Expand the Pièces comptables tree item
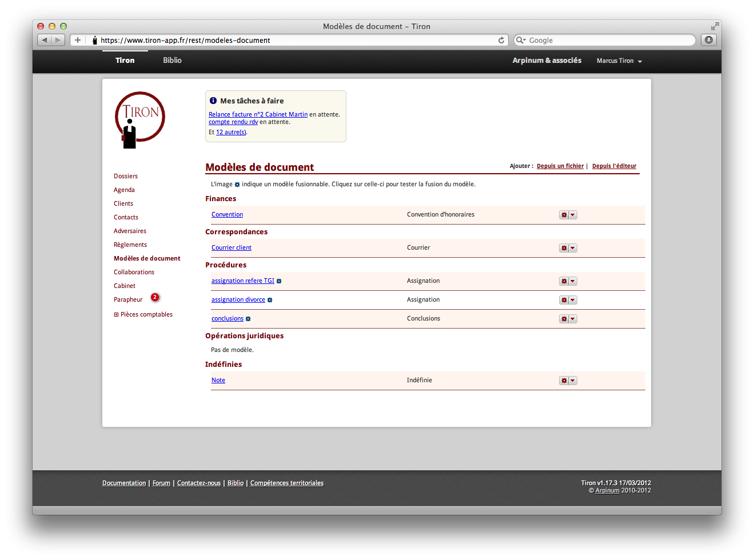Viewport: 754px width, 560px height. click(x=116, y=315)
